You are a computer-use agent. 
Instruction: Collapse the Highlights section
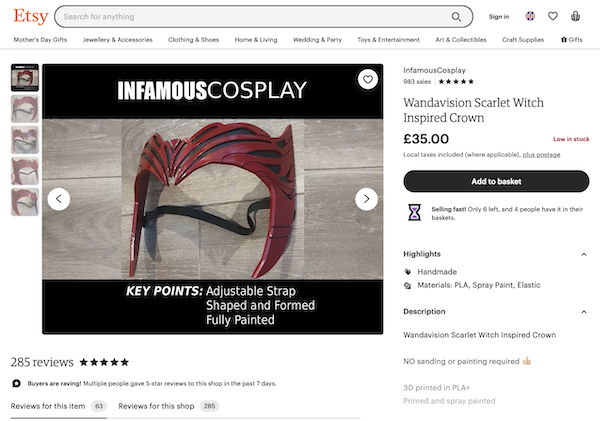584,254
